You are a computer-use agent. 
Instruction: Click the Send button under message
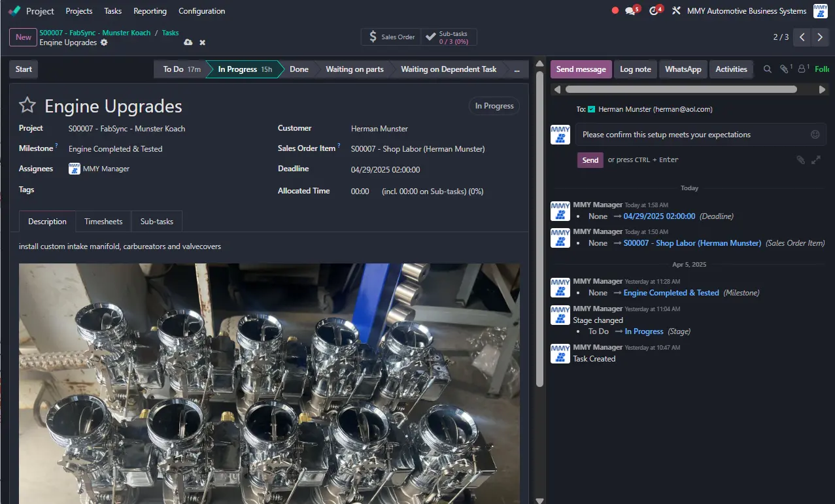click(x=590, y=160)
